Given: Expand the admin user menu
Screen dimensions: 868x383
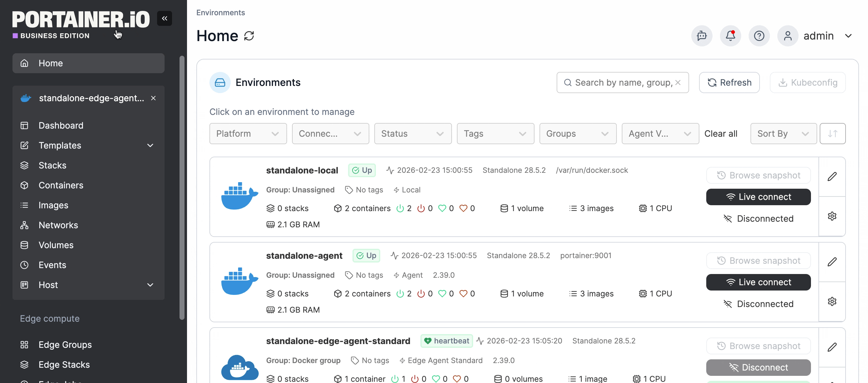Looking at the screenshot, I should click(x=848, y=36).
